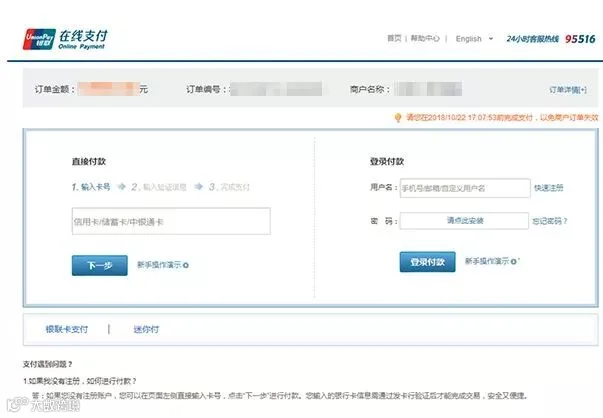
Task: Click play icon beside right 新手操作演示
Action: [x=514, y=262]
